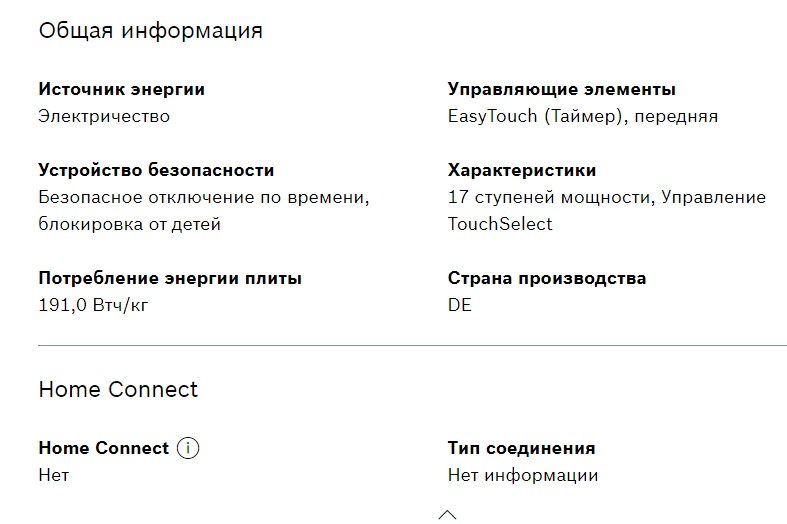
Task: Click the Безопасное отключение по времени text
Action: tap(203, 197)
